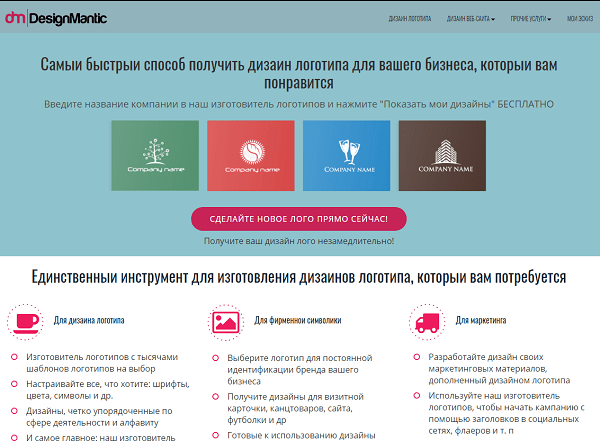
Task: Click the 'Для маркетинга' heading
Action: [x=481, y=320]
